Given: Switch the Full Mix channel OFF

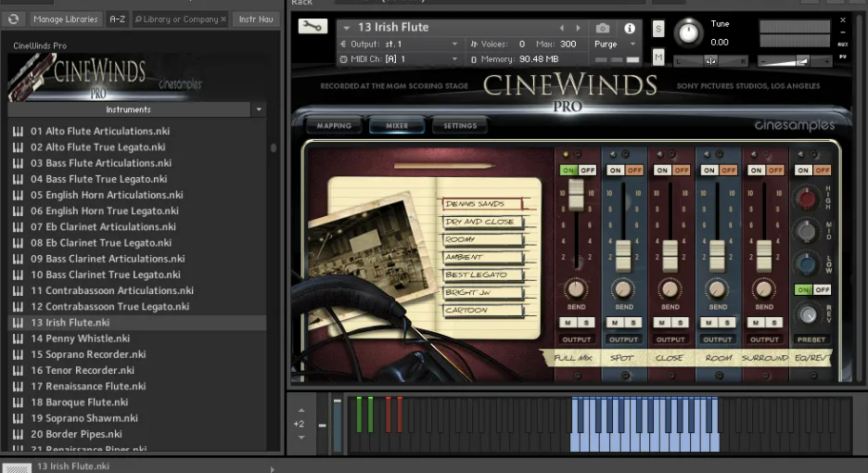Looking at the screenshot, I should pyautogui.click(x=587, y=171).
